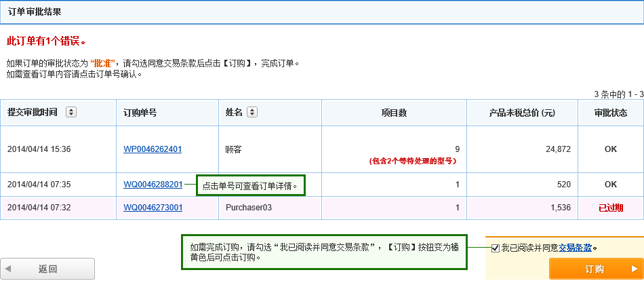Click the date 2014/04/14 15:36
The width and height of the screenshot is (644, 285).
(x=39, y=149)
